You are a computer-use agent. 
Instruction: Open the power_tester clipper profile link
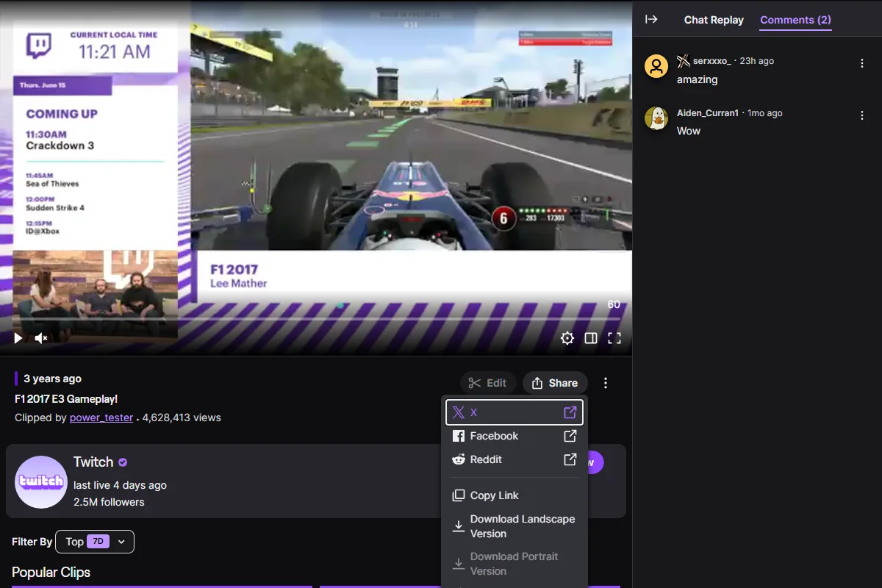101,417
